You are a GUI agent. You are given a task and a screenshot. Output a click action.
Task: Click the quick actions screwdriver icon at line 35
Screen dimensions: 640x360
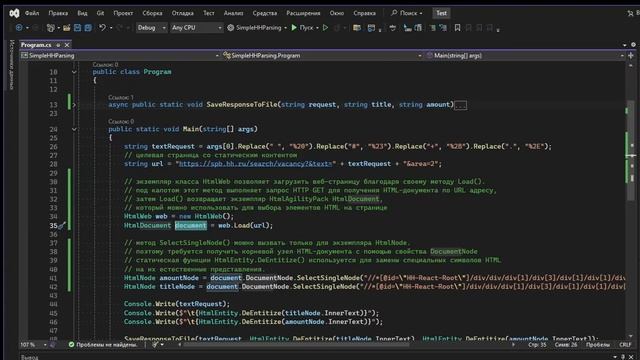(62, 225)
